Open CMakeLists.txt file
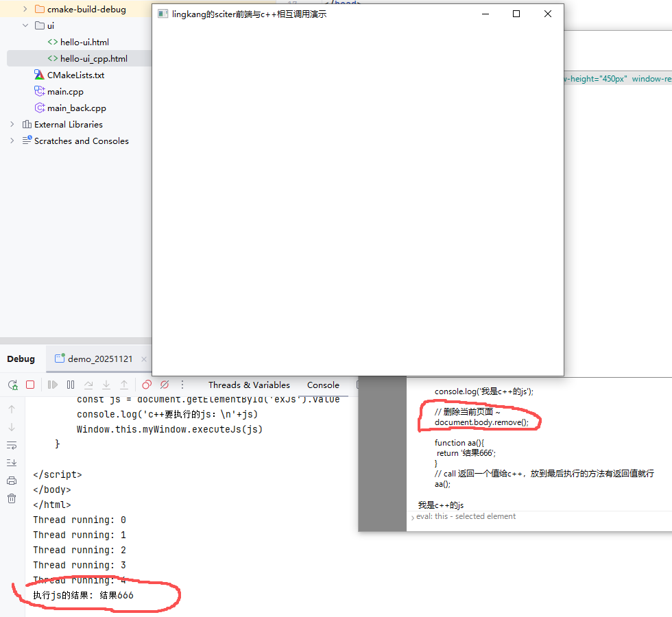This screenshot has height=617, width=672. (75, 75)
